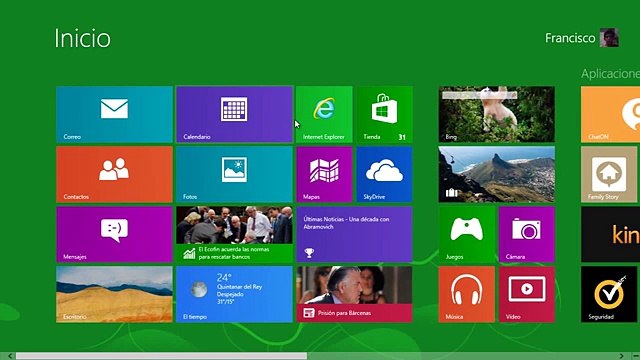Open the Música headphones tile
Screen dimensions: 640x360
(x=467, y=294)
